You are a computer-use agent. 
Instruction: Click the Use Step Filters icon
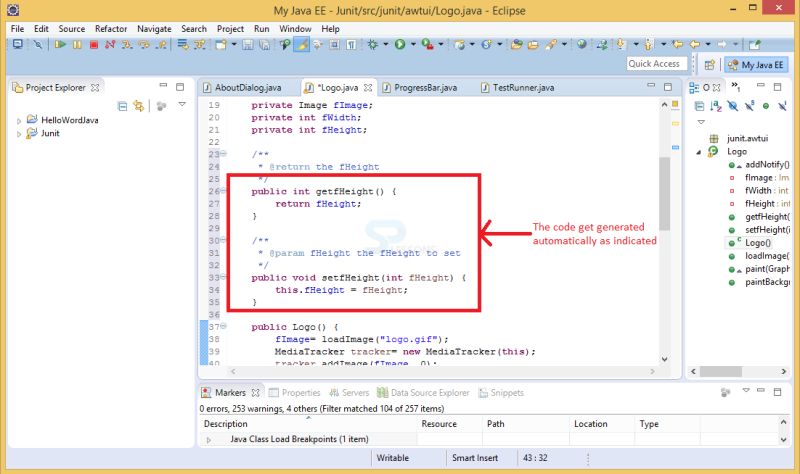tap(199, 44)
